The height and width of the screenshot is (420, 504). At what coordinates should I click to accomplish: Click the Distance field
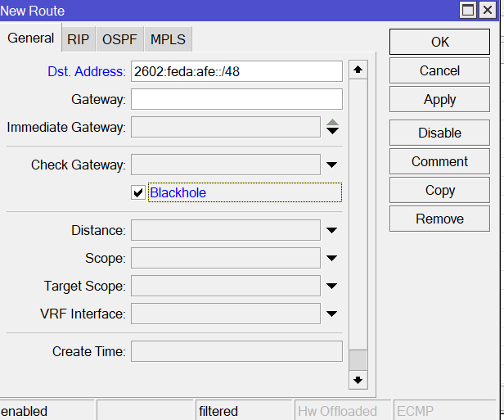[226, 230]
